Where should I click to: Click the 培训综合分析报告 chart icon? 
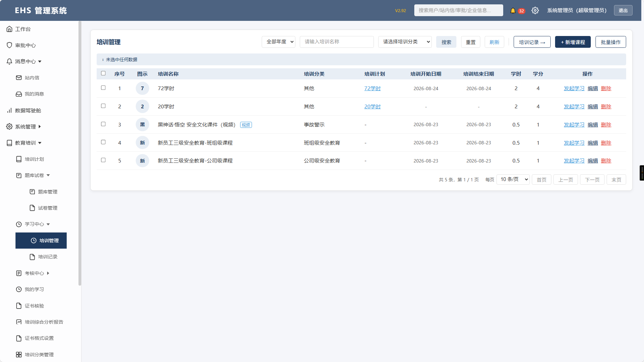coord(19,322)
